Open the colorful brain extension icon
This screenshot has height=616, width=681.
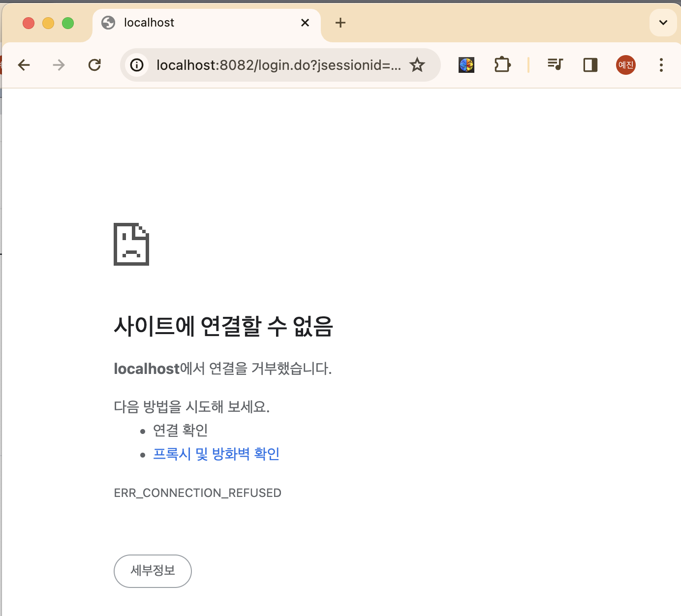[466, 65]
